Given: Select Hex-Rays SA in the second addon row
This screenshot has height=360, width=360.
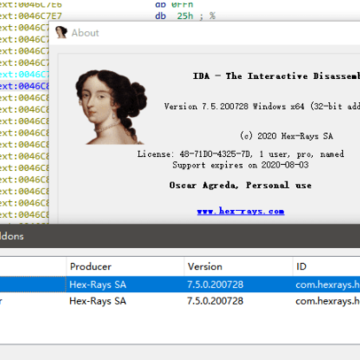Looking at the screenshot, I should (98, 301).
